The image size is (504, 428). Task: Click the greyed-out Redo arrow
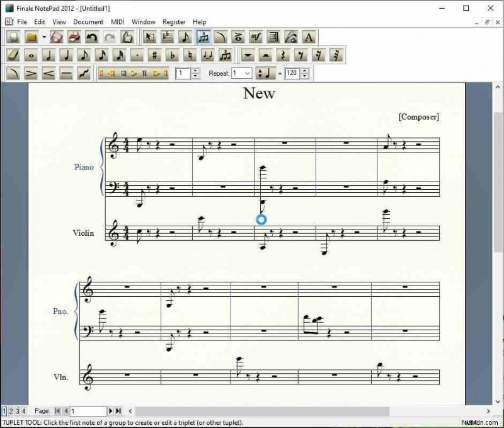pyautogui.click(x=110, y=37)
